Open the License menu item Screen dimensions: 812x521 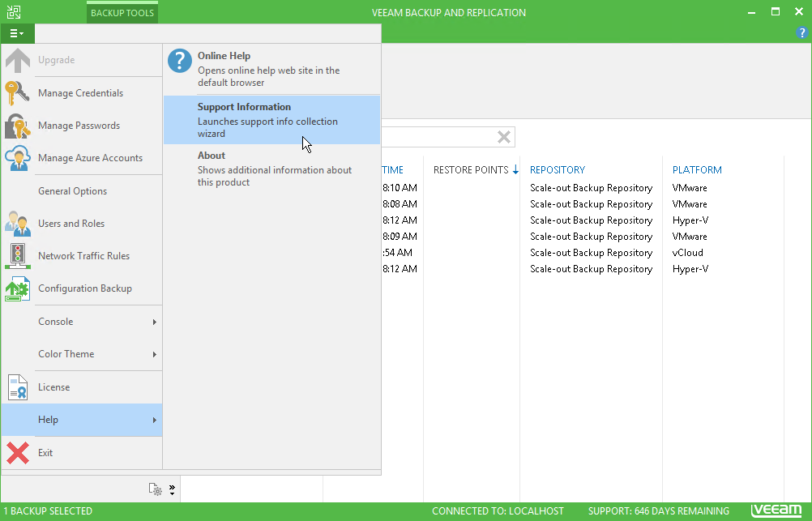coord(82,387)
